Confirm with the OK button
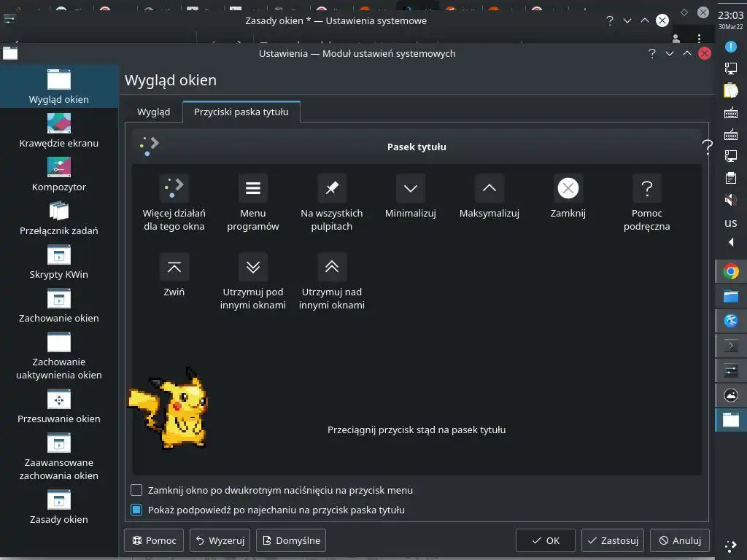747x560 pixels. (x=546, y=540)
